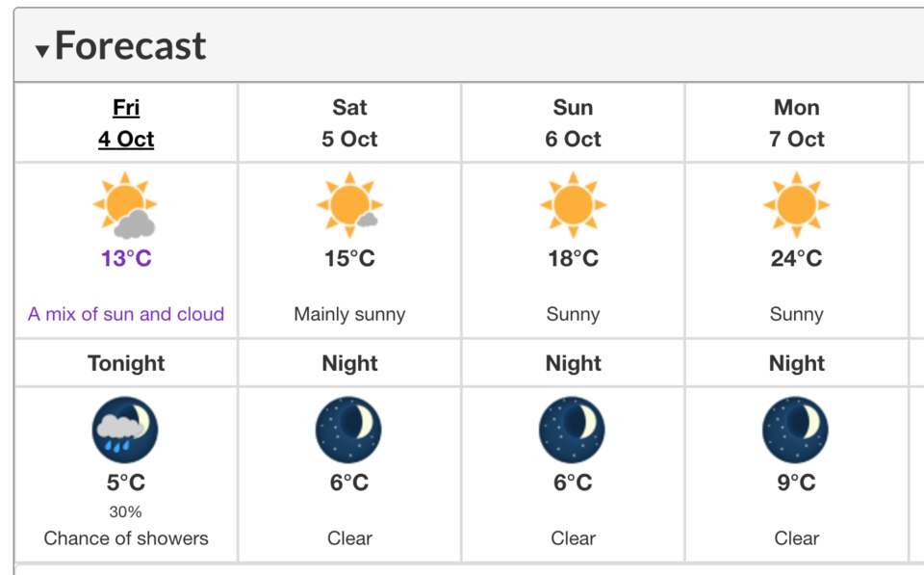Image resolution: width=924 pixels, height=575 pixels.
Task: Click Saturday night's clear moon icon
Action: (348, 430)
